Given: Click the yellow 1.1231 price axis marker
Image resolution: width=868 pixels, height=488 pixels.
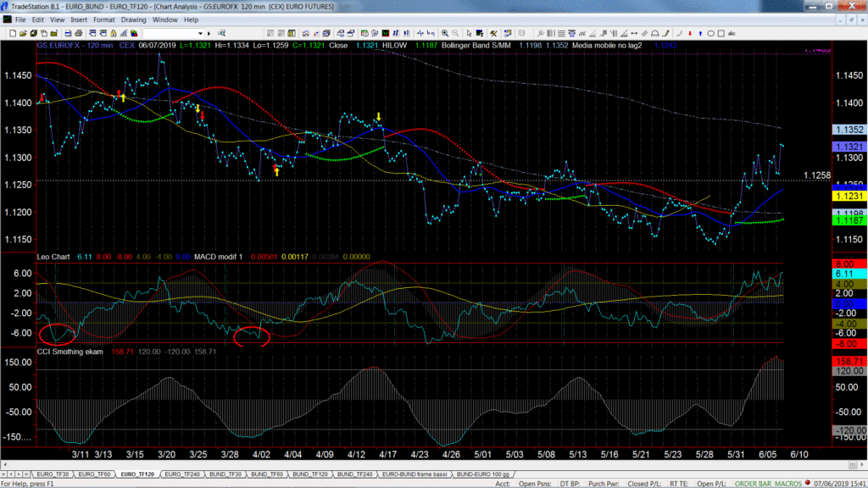Looking at the screenshot, I should [849, 197].
